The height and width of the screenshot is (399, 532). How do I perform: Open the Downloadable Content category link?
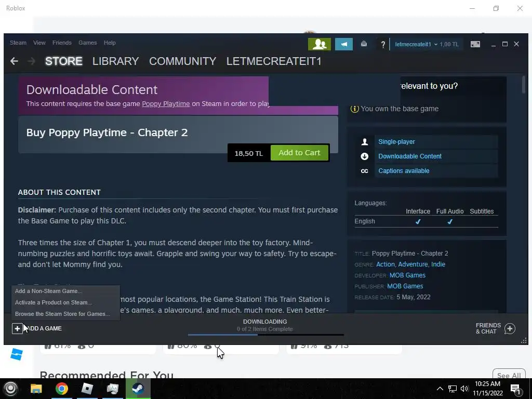(410, 156)
